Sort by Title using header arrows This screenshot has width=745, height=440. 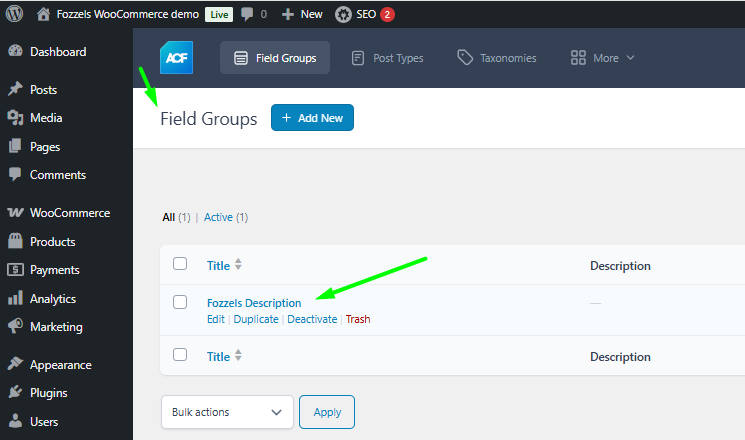pos(238,265)
